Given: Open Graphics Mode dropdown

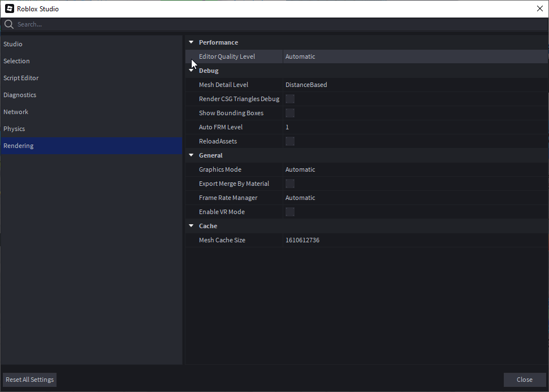Looking at the screenshot, I should (416, 169).
